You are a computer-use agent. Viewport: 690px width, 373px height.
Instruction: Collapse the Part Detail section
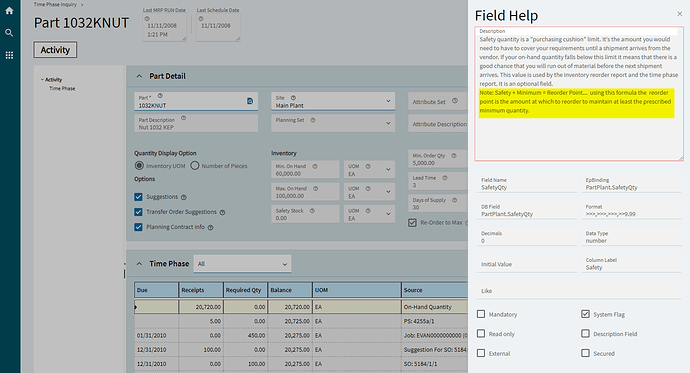coord(139,76)
